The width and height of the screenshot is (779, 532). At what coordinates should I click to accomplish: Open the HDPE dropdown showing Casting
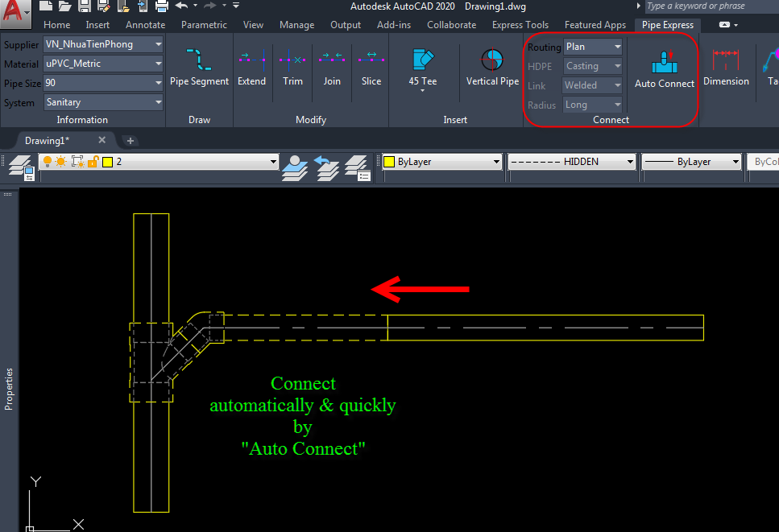point(593,66)
